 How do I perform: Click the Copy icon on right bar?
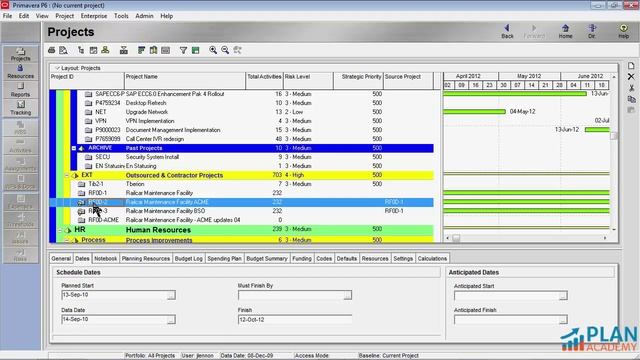pos(631,99)
